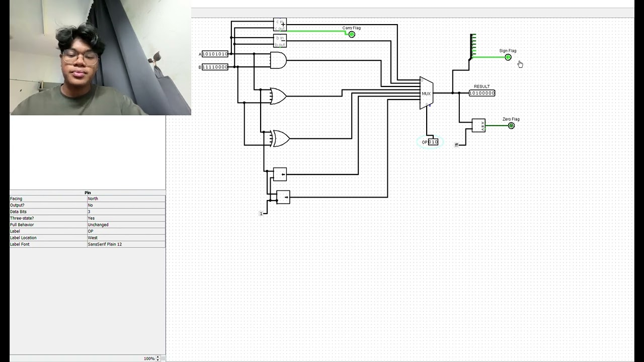Image resolution: width=644 pixels, height=362 pixels.
Task: Click the Sign Flag output LED
Action: coord(508,57)
